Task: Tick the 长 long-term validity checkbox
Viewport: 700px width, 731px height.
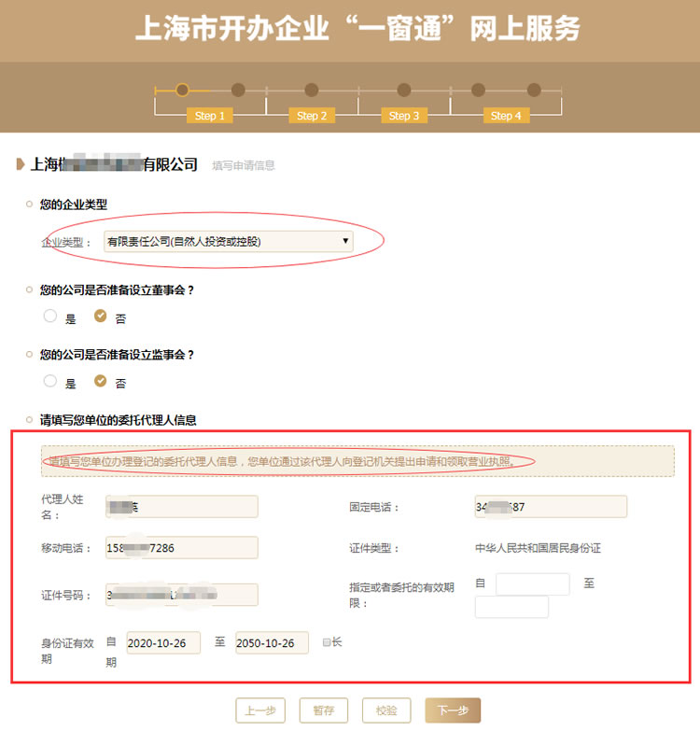Action: [x=326, y=642]
